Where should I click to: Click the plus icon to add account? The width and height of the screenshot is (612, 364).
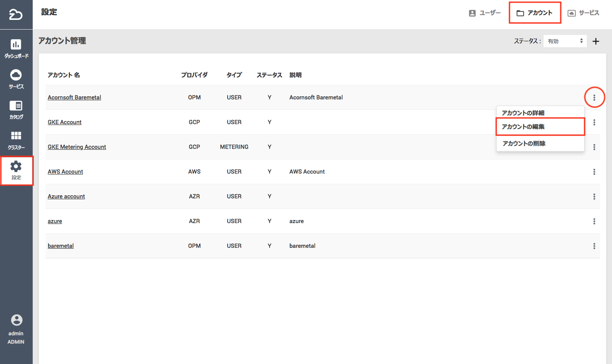tap(596, 42)
